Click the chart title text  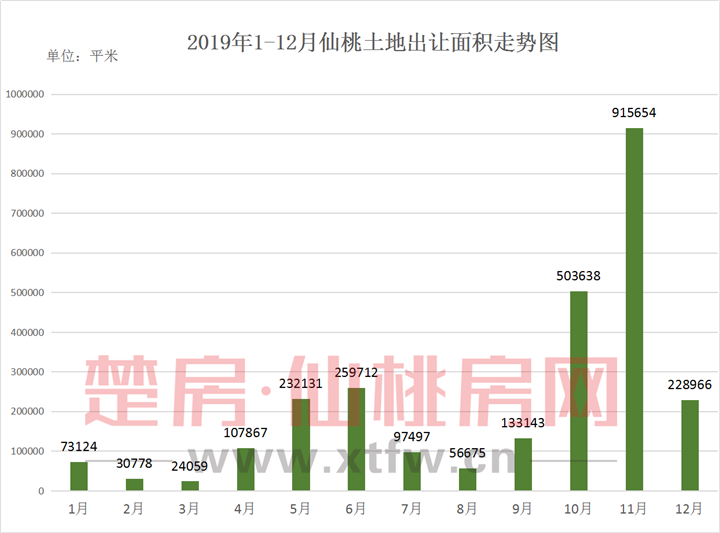pos(372,42)
